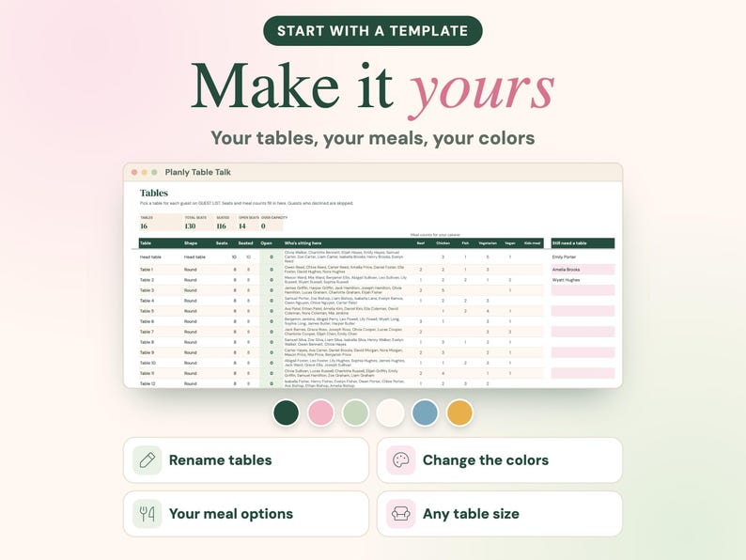This screenshot has height=560, width=746.
Task: Pick the cream white color swatch
Action: tap(390, 412)
